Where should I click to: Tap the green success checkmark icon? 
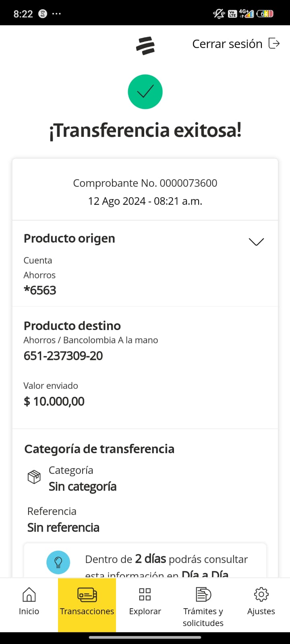click(x=145, y=92)
